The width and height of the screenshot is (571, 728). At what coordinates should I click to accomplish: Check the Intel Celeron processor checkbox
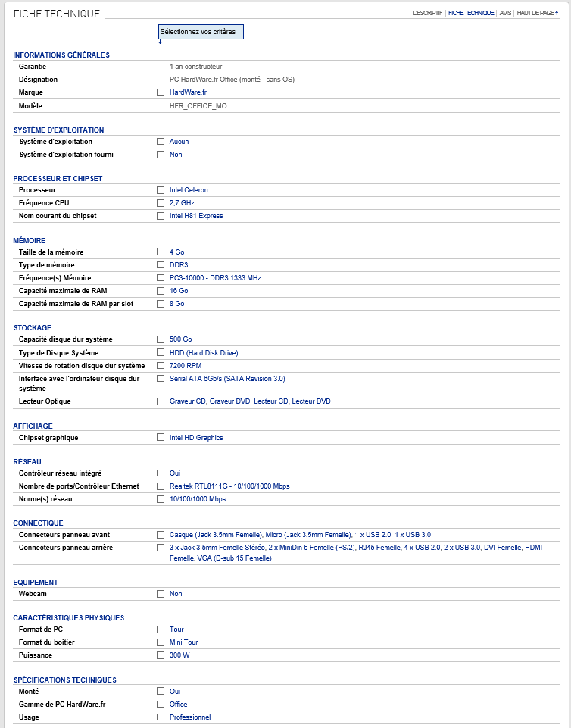coord(161,190)
